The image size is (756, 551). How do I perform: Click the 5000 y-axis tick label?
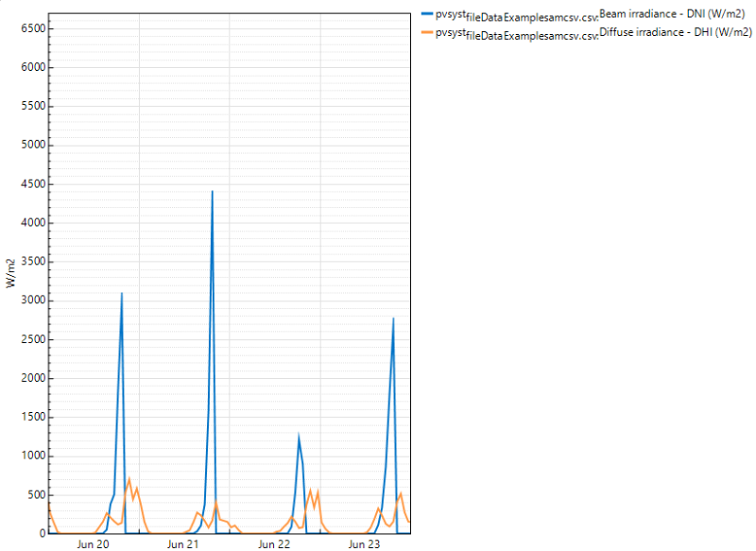(x=32, y=146)
